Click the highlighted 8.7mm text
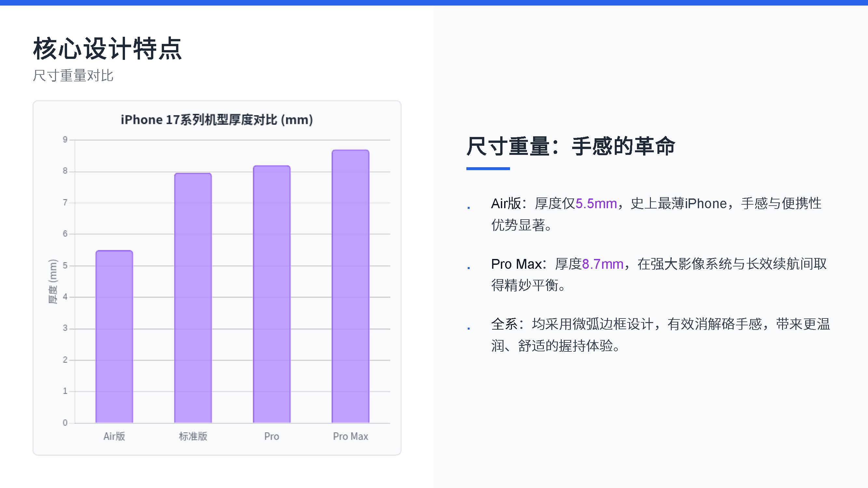This screenshot has width=868, height=488. [x=602, y=264]
